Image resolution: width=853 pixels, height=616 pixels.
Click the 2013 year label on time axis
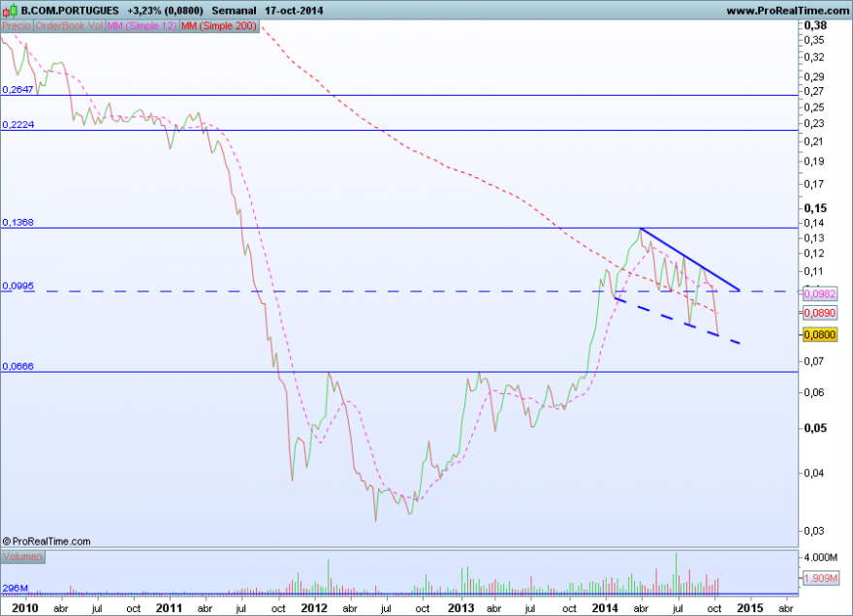click(x=461, y=608)
